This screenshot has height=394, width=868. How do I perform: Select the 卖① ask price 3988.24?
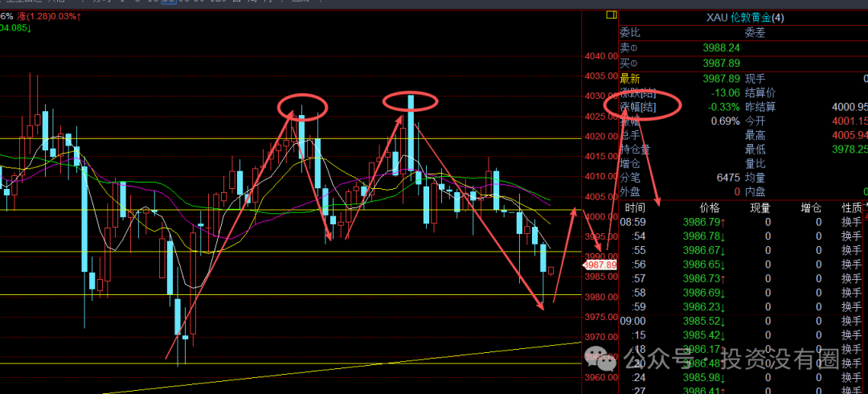(721, 48)
